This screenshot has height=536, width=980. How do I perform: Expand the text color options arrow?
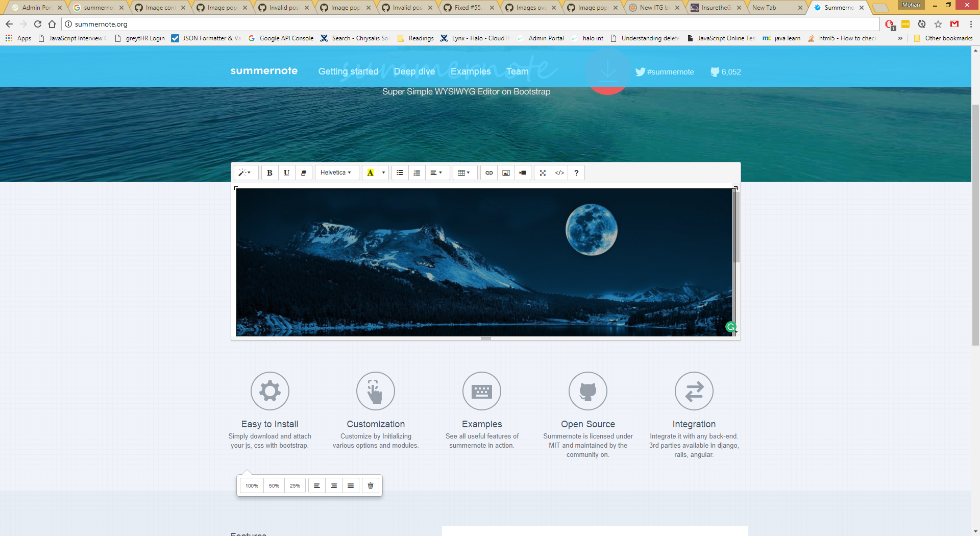coord(383,173)
